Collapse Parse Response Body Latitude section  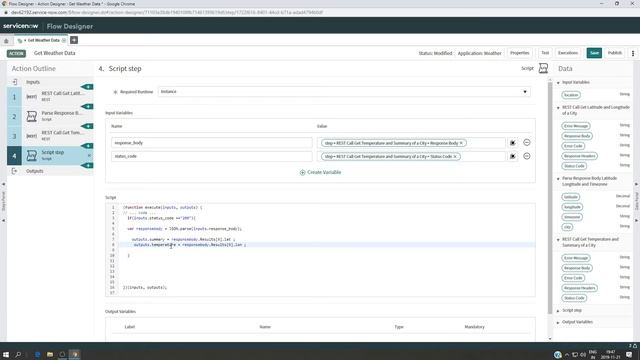558,179
